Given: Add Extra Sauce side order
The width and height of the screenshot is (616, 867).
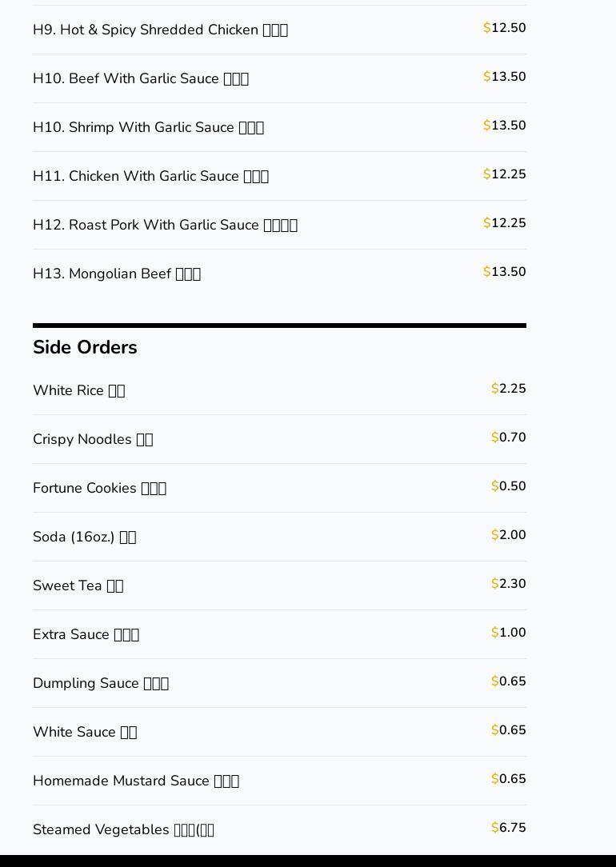Looking at the screenshot, I should (86, 634).
